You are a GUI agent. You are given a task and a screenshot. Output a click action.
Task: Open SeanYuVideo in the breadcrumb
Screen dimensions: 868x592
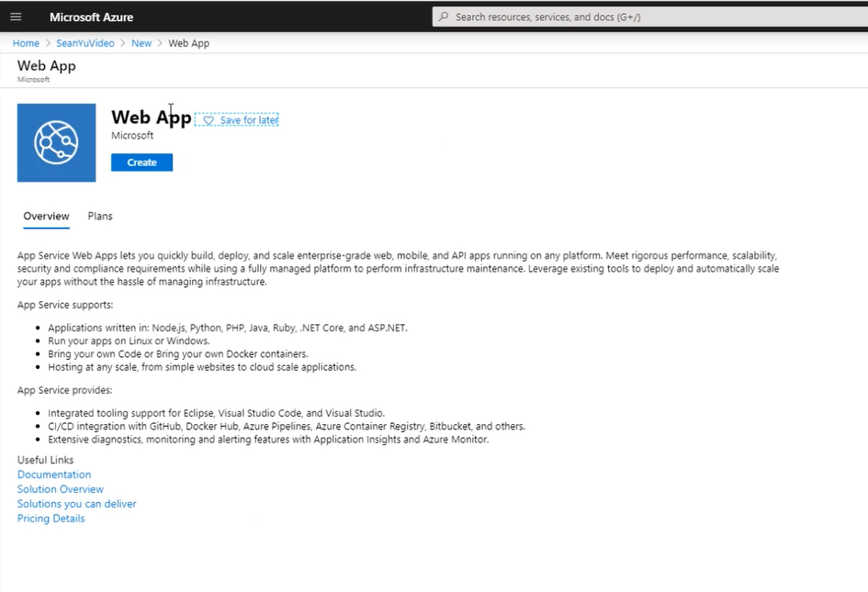(x=85, y=43)
